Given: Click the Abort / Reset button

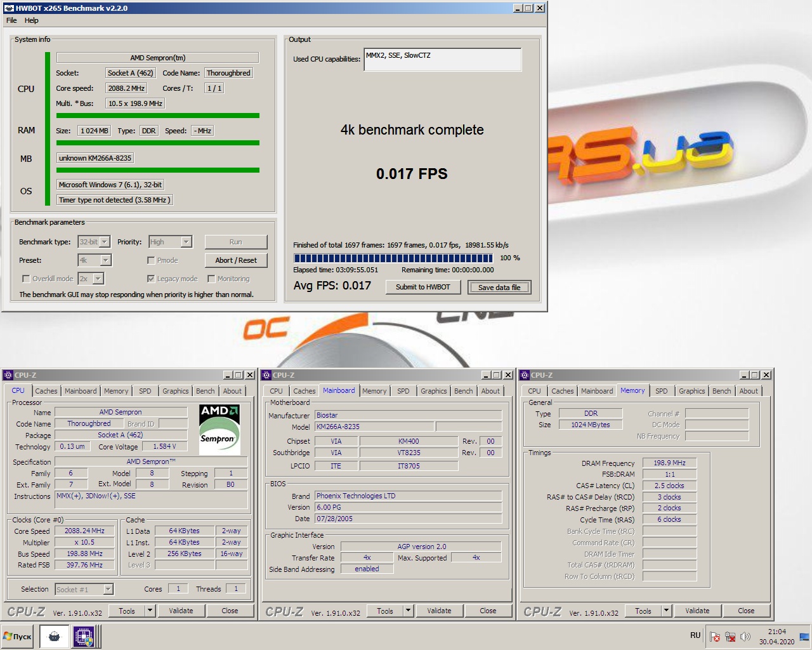Looking at the screenshot, I should [236, 260].
